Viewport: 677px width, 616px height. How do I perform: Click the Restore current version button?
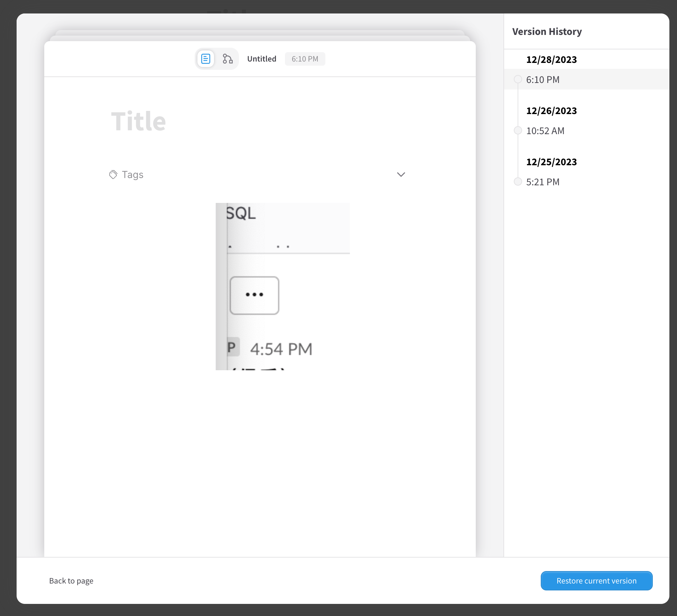click(x=596, y=581)
